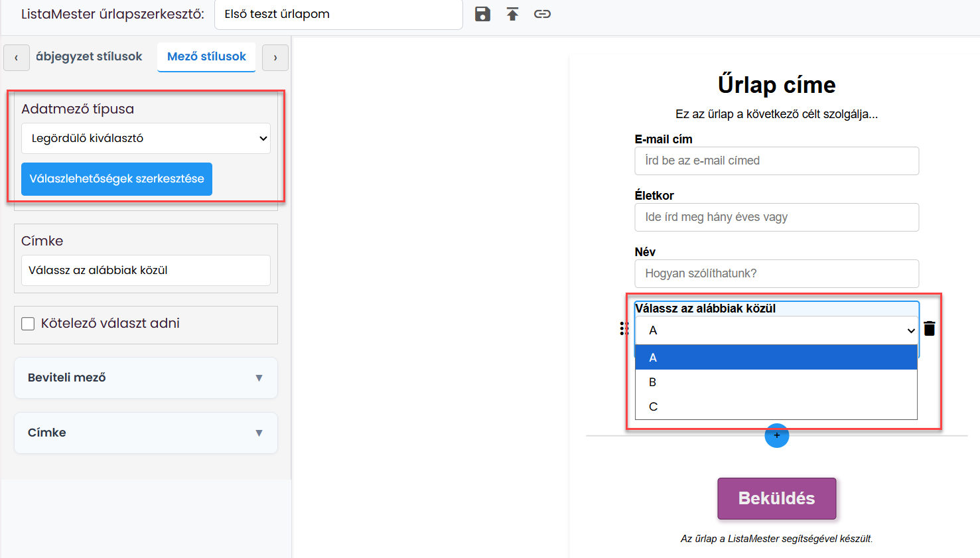The height and width of the screenshot is (558, 980).
Task: Click the link chain icon
Action: [x=542, y=14]
